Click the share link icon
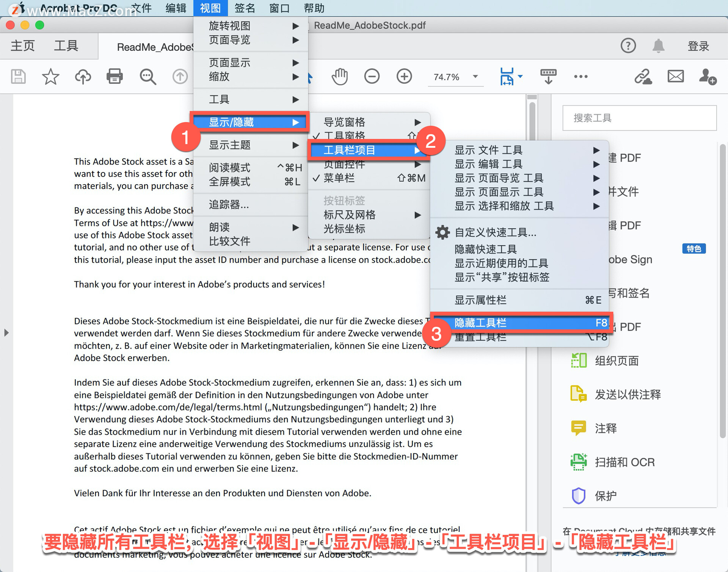This screenshot has width=728, height=572. 643,77
